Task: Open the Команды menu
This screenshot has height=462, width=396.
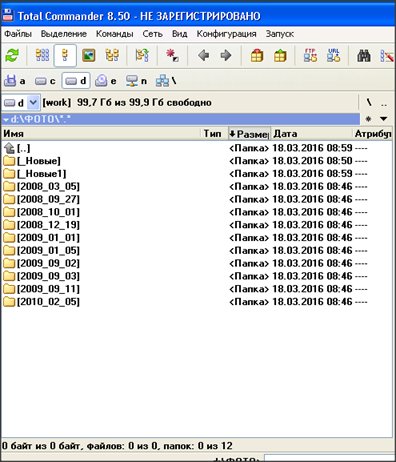Action: click(x=115, y=34)
